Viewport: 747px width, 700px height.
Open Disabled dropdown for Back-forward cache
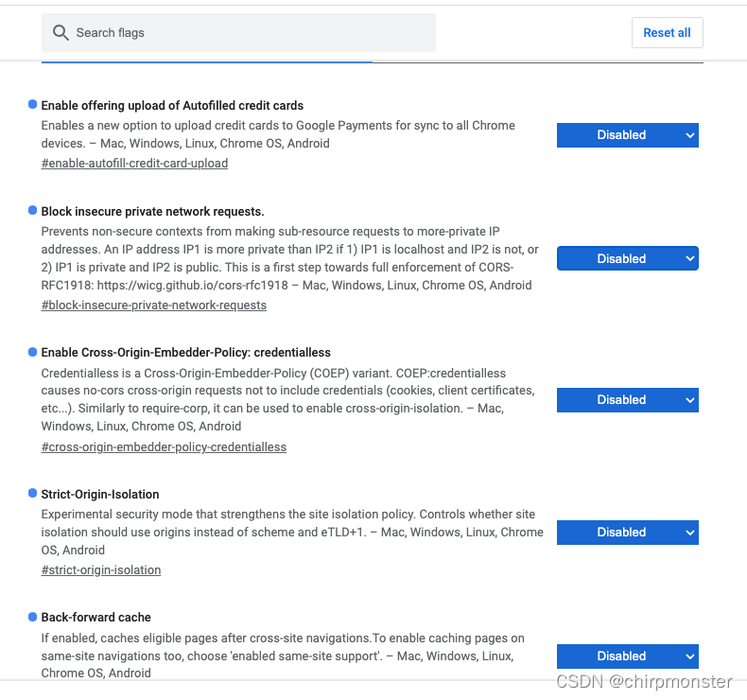pos(628,656)
